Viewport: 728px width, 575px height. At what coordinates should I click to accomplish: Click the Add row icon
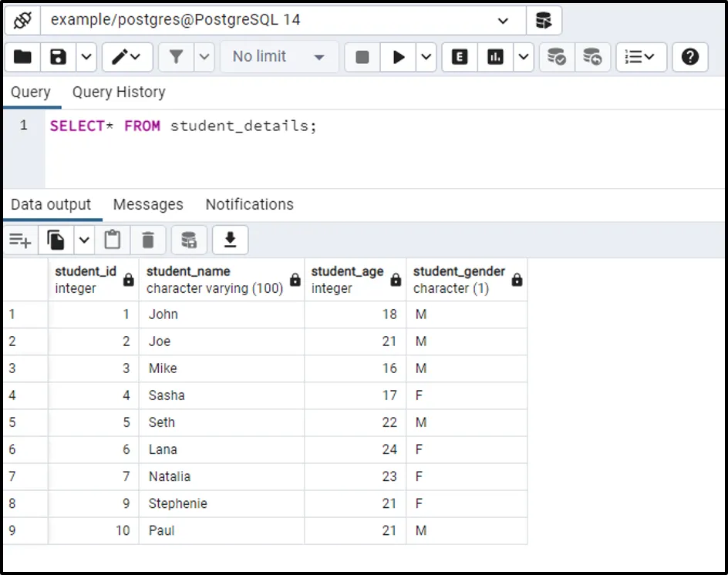20,240
